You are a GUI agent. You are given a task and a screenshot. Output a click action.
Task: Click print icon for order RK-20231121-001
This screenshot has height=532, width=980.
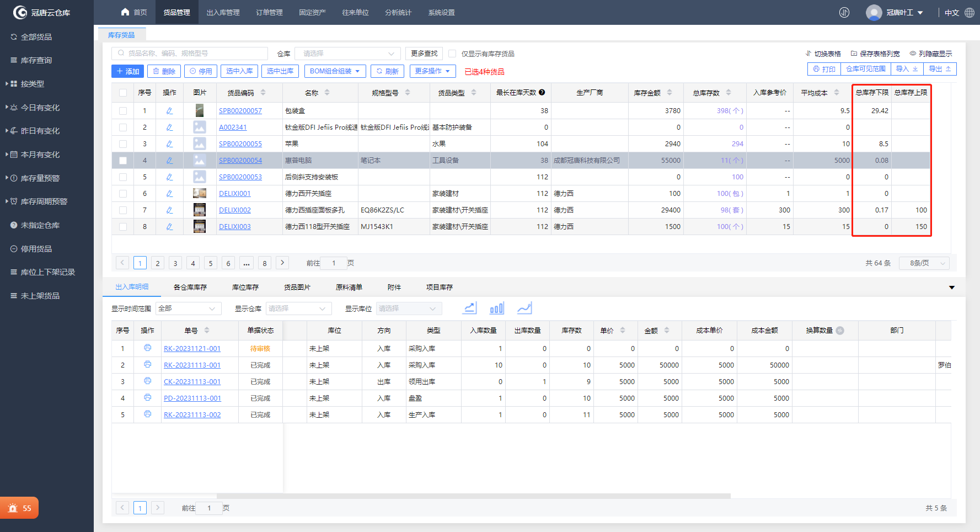(x=147, y=348)
